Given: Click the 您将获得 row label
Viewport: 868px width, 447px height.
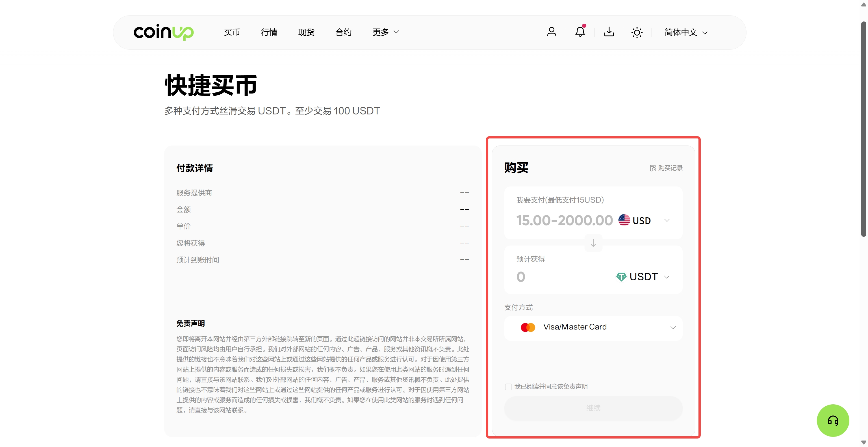Looking at the screenshot, I should [x=190, y=243].
